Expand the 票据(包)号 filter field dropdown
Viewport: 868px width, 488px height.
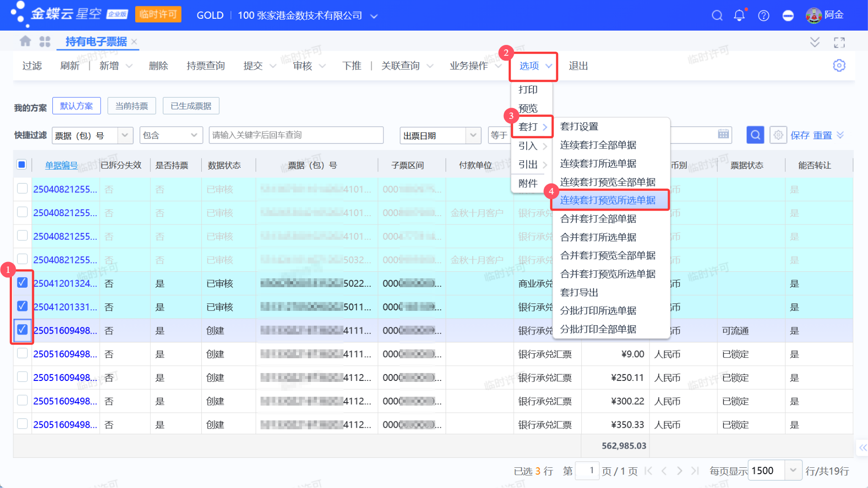coord(125,135)
